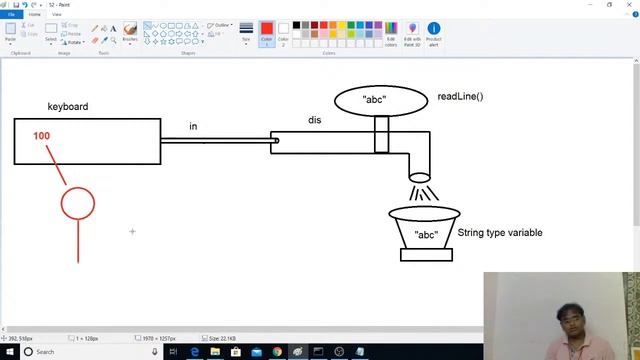This screenshot has height=360, width=640.
Task: Click Copy in the Clipboard group
Action: [29, 34]
